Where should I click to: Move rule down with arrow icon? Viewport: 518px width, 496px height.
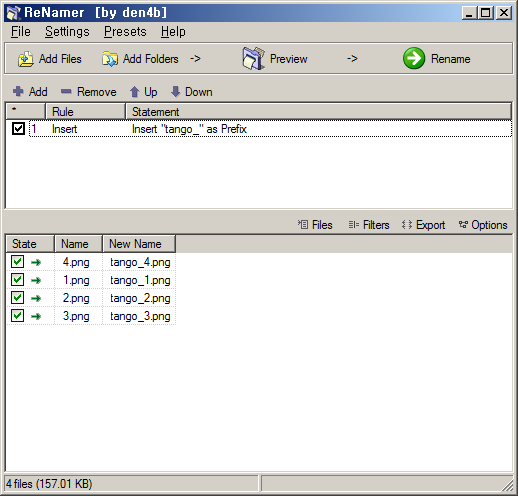click(175, 92)
